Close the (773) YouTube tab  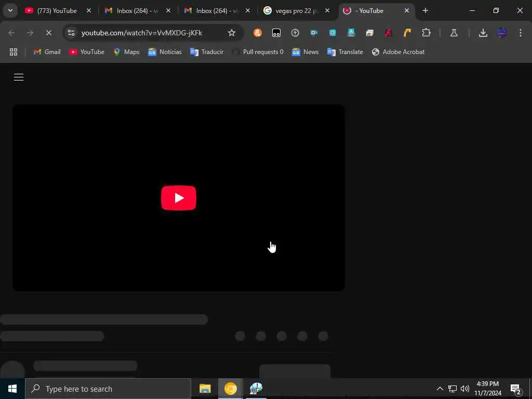click(x=88, y=10)
